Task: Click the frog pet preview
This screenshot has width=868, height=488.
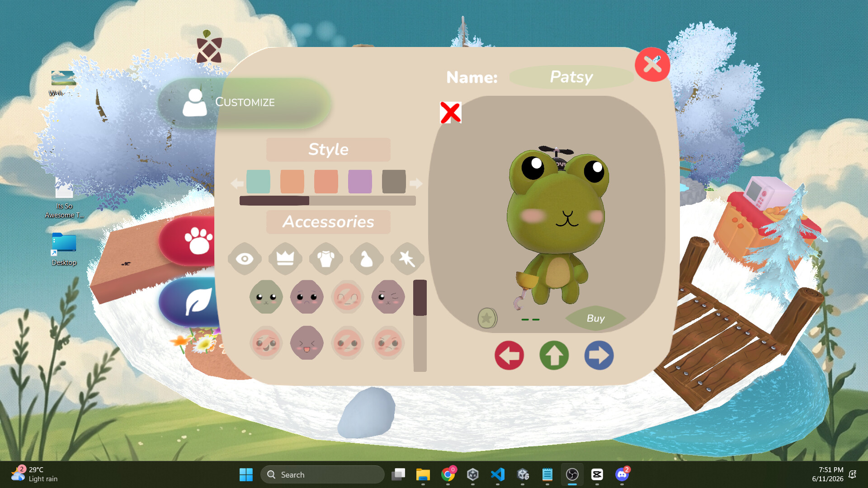Action: pos(557,226)
